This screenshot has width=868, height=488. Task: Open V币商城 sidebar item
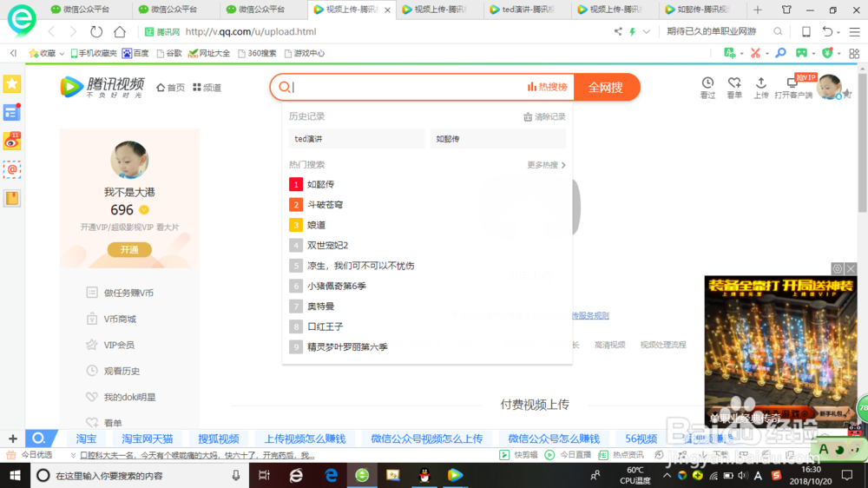point(111,319)
